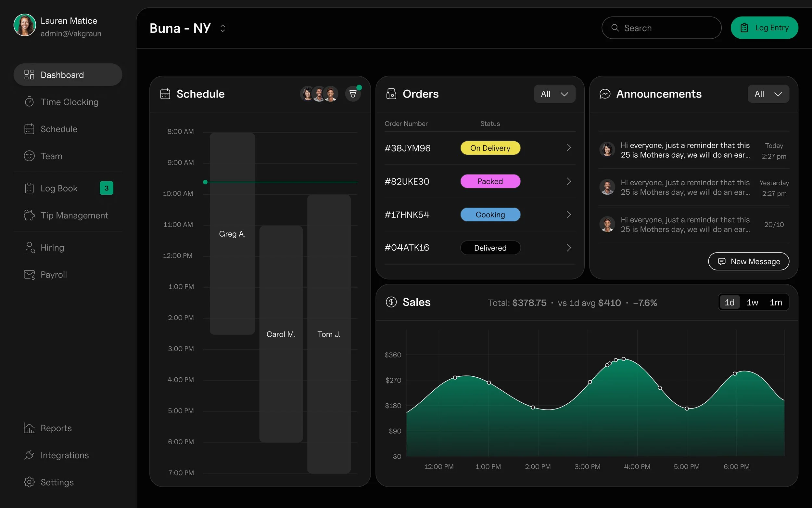This screenshot has height=508, width=812.
Task: Click the Schedule filter icon with green dot
Action: click(353, 94)
